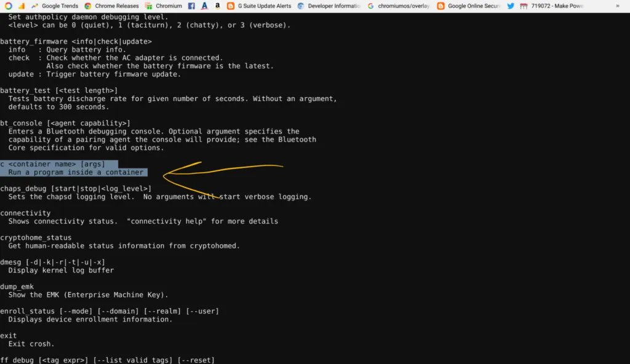
Task: Click the 'cryptohome_status' command line
Action: pos(36,237)
